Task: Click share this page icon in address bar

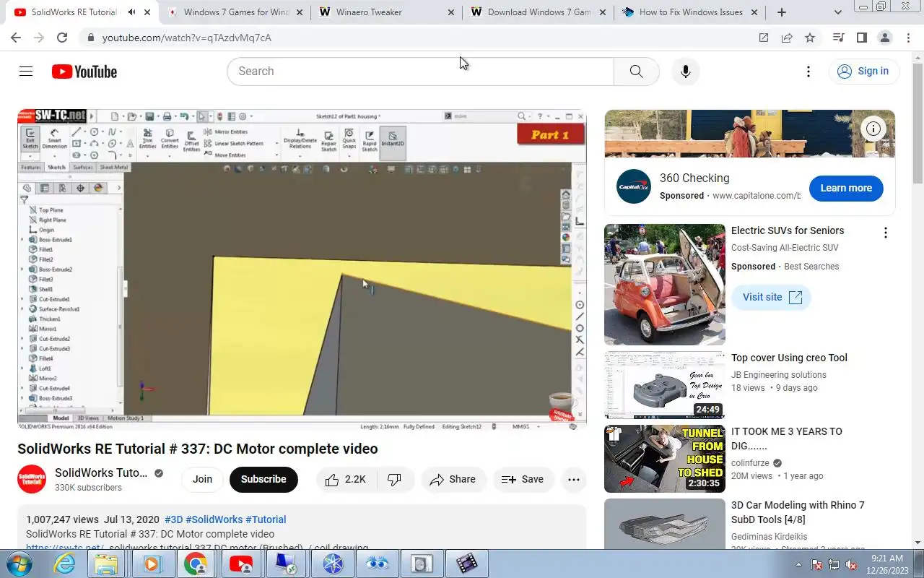Action: [x=787, y=38]
